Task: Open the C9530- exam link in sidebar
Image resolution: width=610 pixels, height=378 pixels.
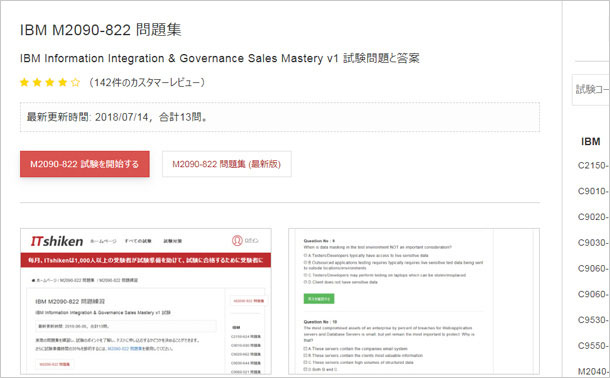Action: (593, 320)
